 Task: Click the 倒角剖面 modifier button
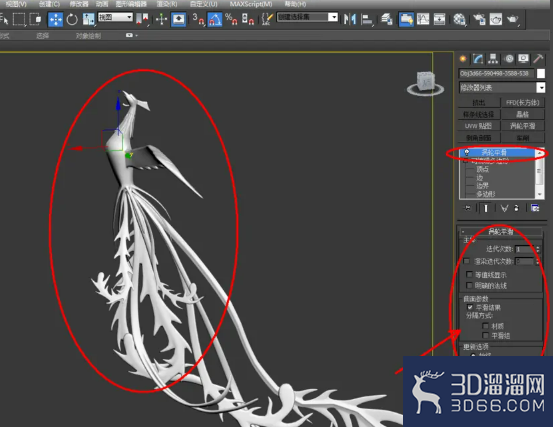tap(479, 138)
